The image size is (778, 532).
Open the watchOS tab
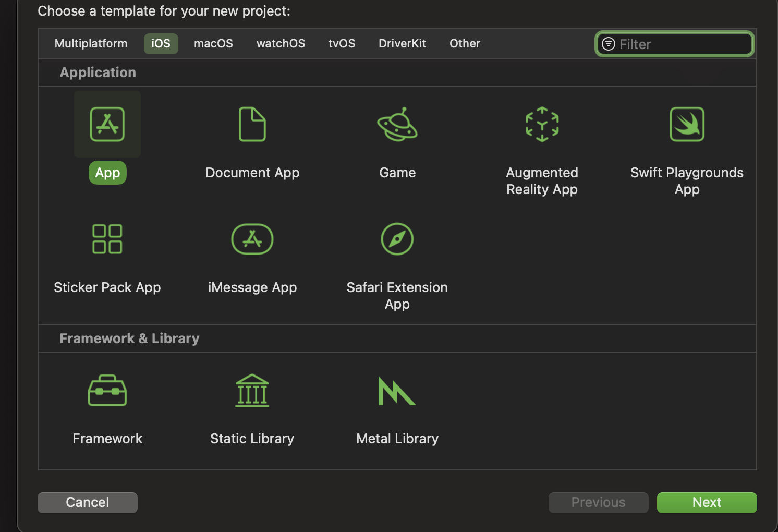tap(281, 43)
